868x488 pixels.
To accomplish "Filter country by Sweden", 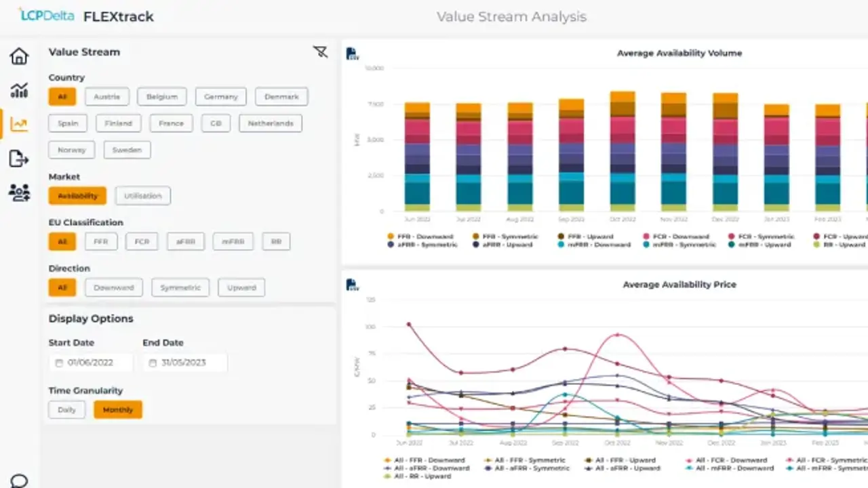I will click(127, 150).
